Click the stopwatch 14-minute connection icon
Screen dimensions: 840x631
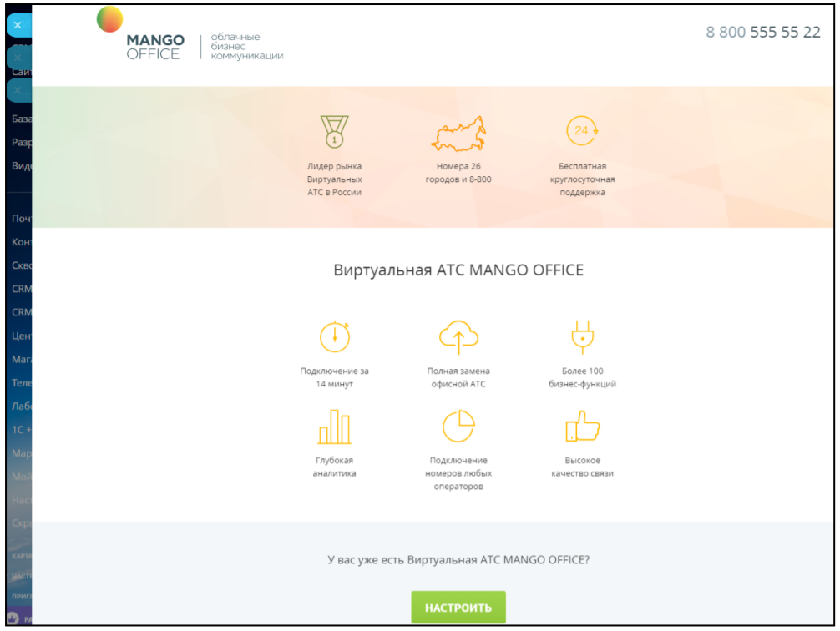pos(334,336)
